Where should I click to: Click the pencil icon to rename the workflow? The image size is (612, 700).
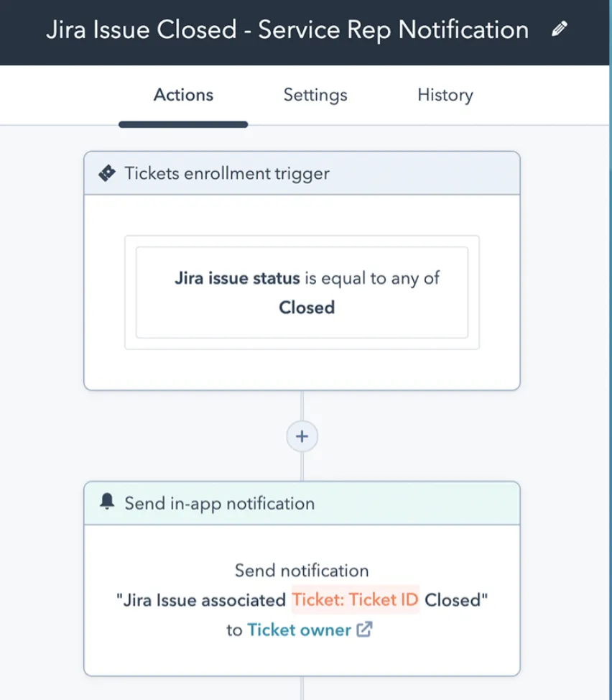pyautogui.click(x=559, y=29)
